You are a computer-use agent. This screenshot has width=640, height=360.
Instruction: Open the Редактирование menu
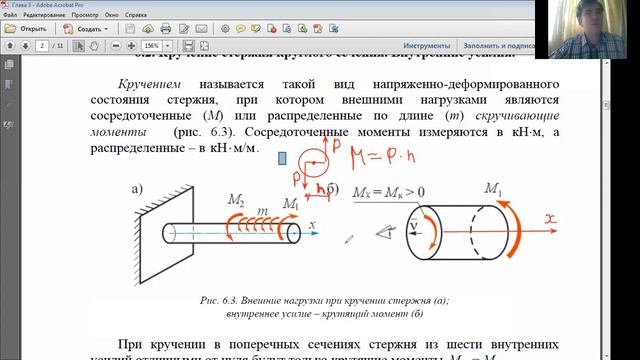pos(44,15)
